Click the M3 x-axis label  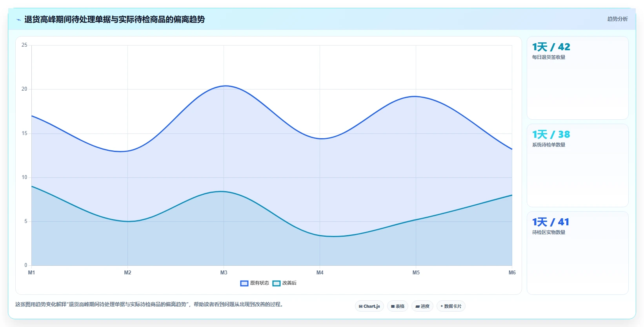point(224,272)
